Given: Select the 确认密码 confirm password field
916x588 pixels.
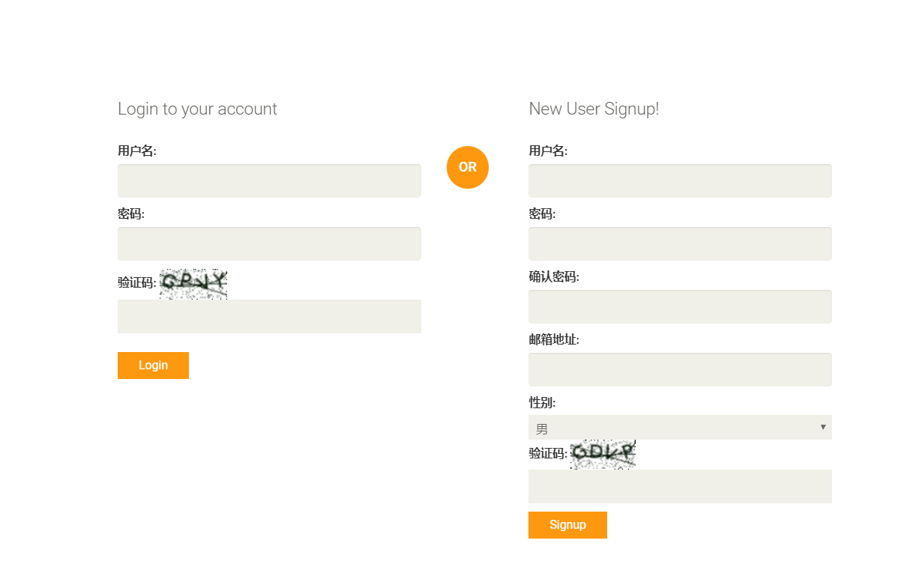Looking at the screenshot, I should [680, 307].
